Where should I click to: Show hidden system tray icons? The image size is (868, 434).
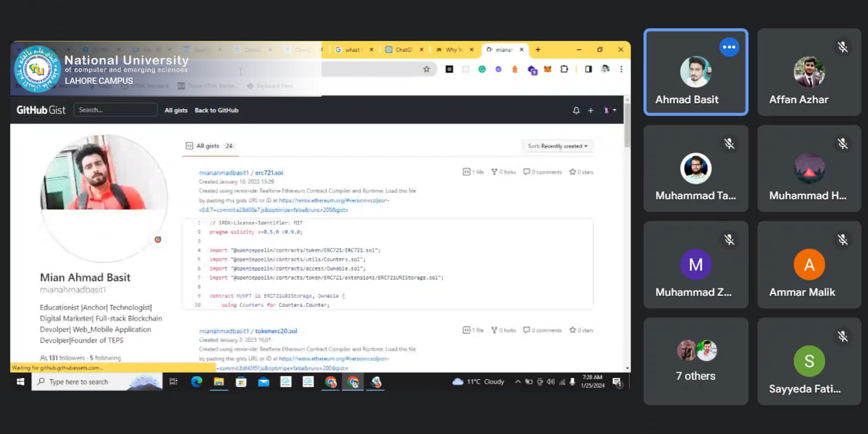518,382
